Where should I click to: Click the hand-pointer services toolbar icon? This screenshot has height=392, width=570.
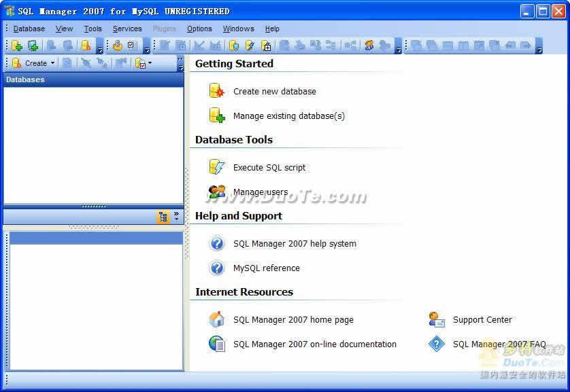point(117,46)
